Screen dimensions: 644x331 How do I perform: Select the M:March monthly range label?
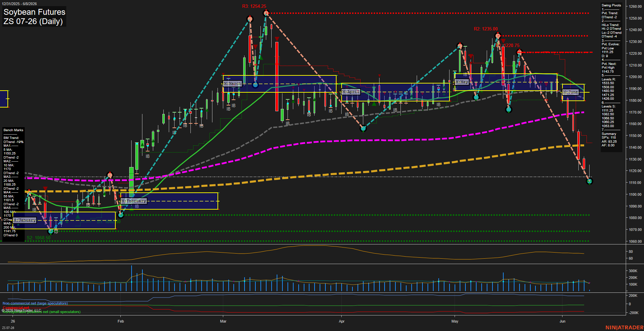[232, 84]
